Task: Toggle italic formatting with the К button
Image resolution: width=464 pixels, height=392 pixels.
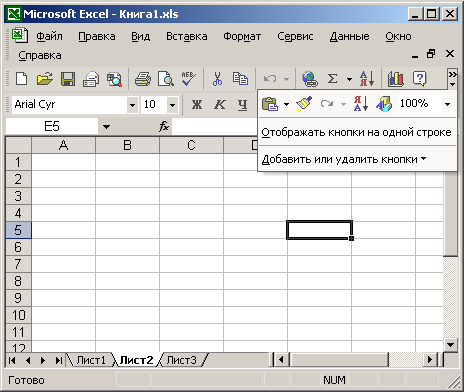Action: click(x=219, y=105)
